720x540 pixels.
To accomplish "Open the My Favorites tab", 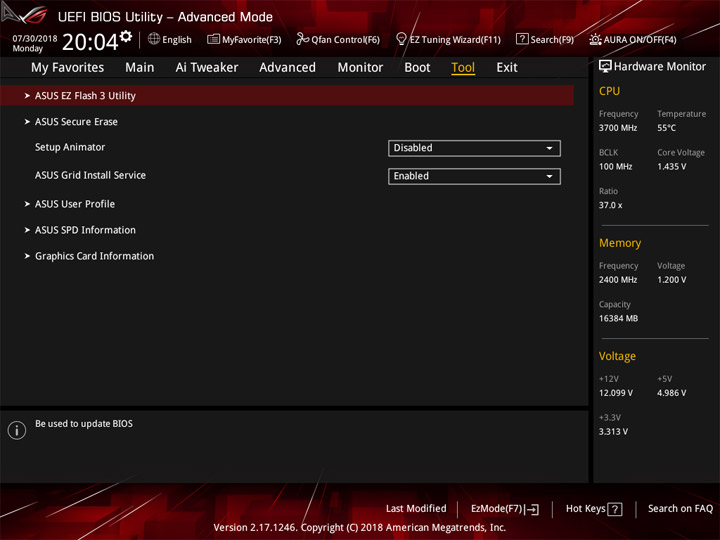I will click(x=68, y=68).
